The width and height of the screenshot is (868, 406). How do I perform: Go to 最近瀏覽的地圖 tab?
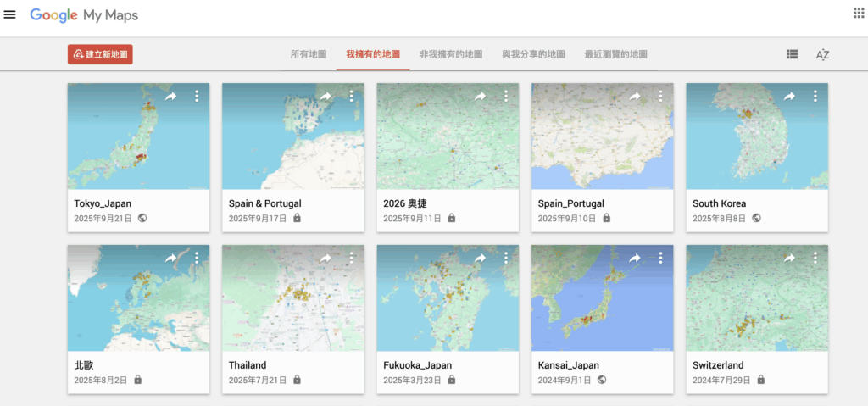pos(615,54)
